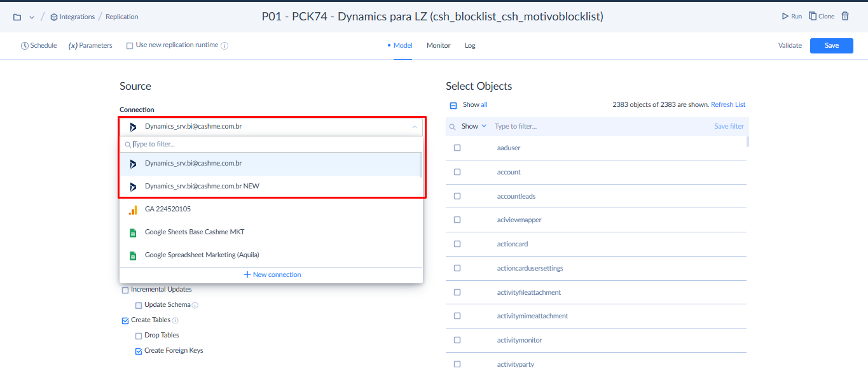
Task: Tick the checkbox for the account object
Action: pyautogui.click(x=457, y=172)
